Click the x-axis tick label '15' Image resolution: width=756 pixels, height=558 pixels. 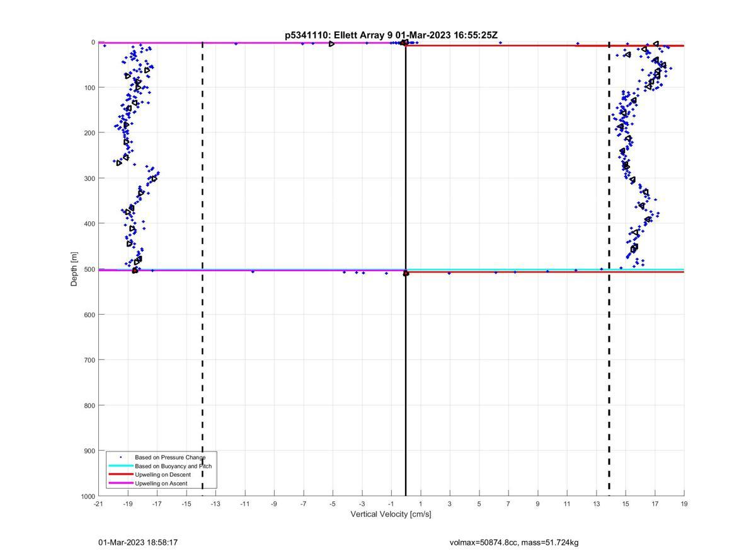coord(626,504)
